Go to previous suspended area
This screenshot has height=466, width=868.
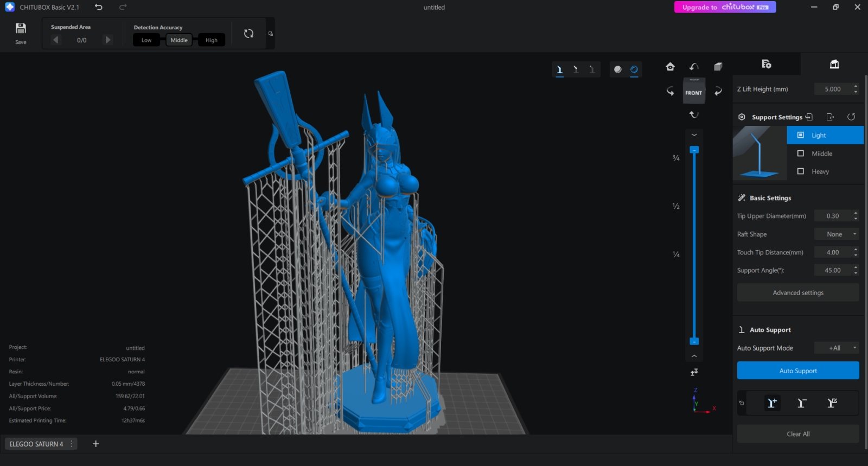(x=56, y=40)
